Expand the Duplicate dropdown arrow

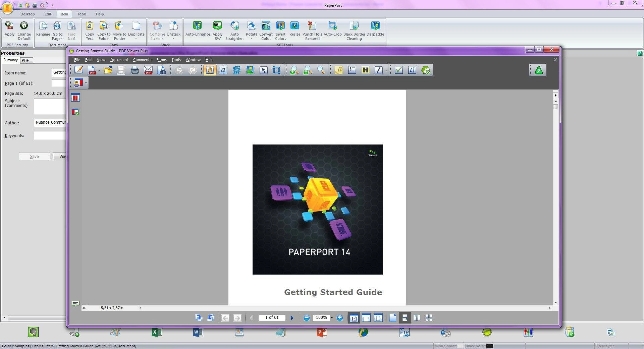tap(136, 39)
